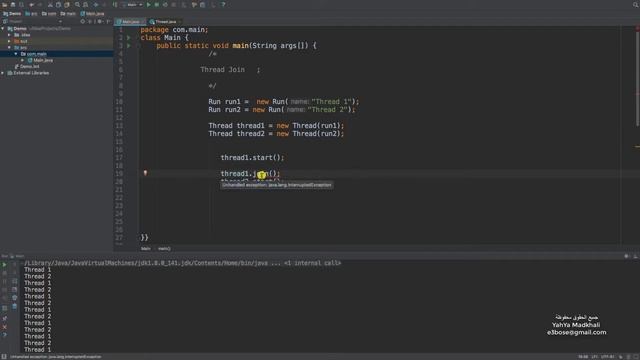Click the main() breadcrumb below the editor
Viewport: 640px width, 360px height.
[x=164, y=249]
